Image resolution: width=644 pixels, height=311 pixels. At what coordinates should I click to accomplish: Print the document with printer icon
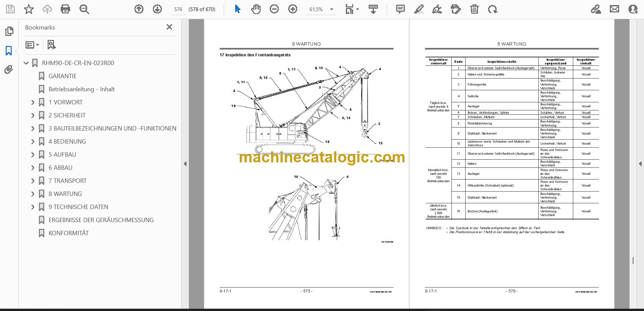click(x=65, y=9)
